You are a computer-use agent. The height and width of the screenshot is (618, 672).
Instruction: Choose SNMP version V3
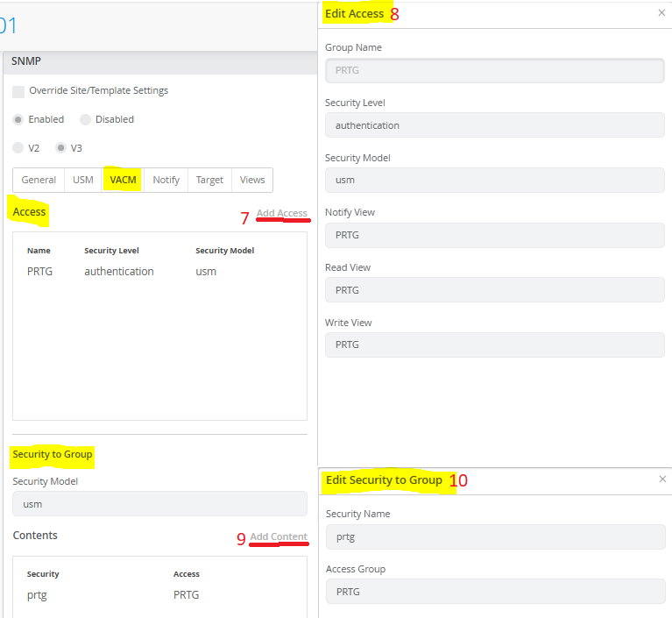coord(61,148)
